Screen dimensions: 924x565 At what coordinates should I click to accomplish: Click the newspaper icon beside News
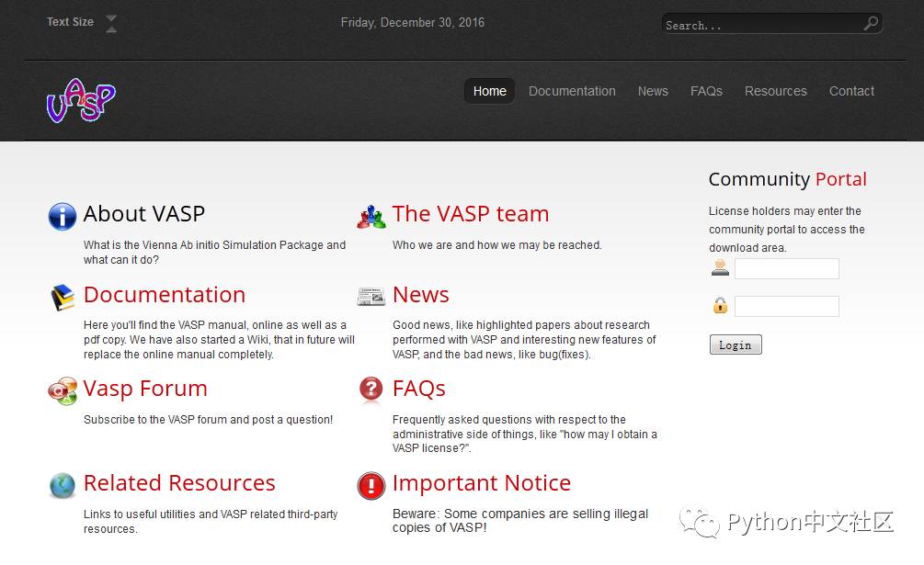click(371, 296)
